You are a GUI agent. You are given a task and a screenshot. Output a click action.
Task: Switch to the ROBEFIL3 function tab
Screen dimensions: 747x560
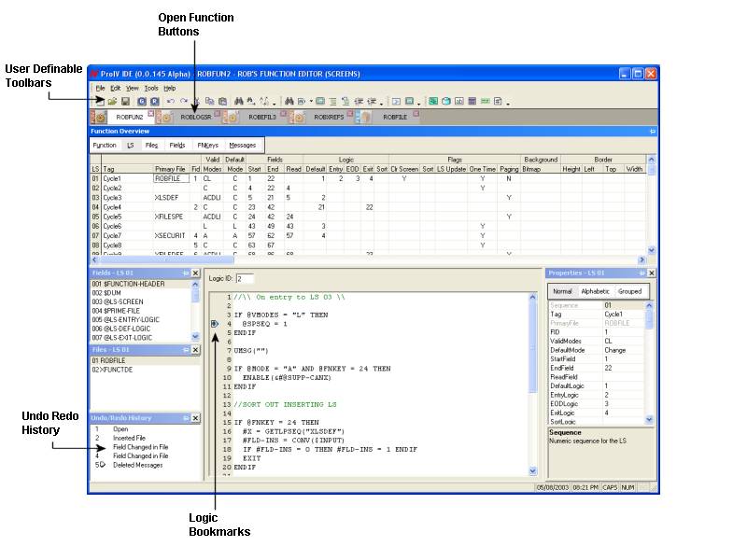(262, 118)
